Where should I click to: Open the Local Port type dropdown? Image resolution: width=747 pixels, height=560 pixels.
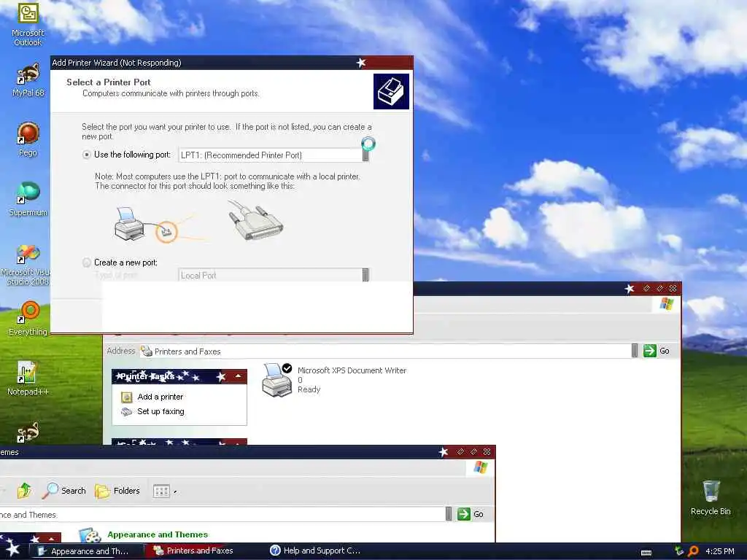pos(365,275)
